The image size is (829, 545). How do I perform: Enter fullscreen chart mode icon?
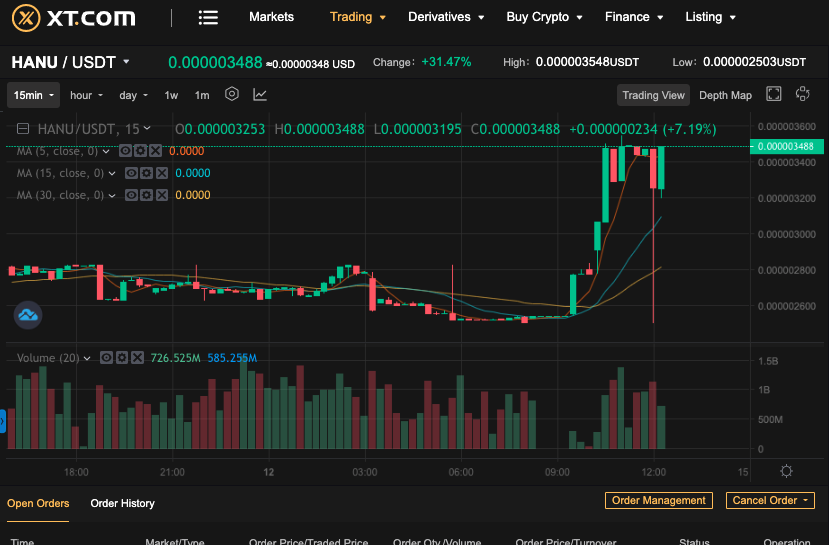773,94
